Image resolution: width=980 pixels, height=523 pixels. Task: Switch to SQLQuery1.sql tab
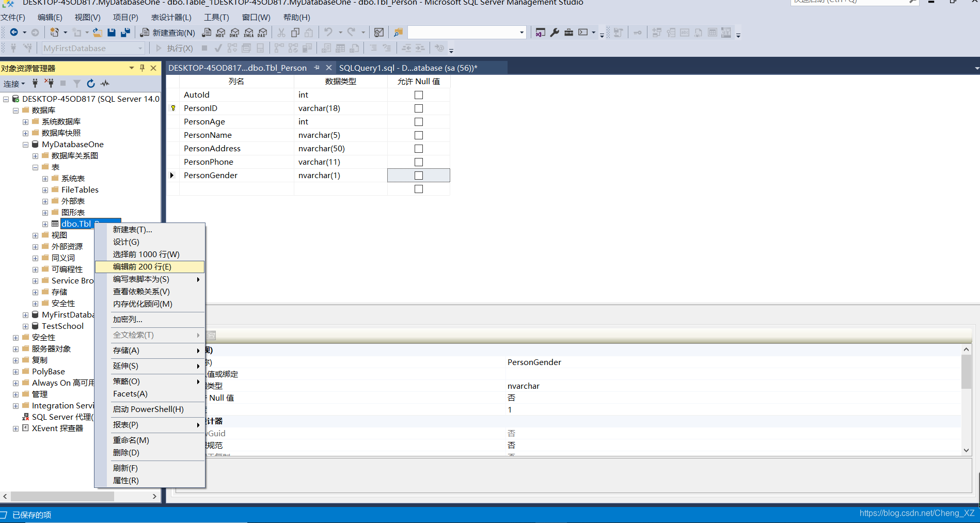[x=408, y=68]
